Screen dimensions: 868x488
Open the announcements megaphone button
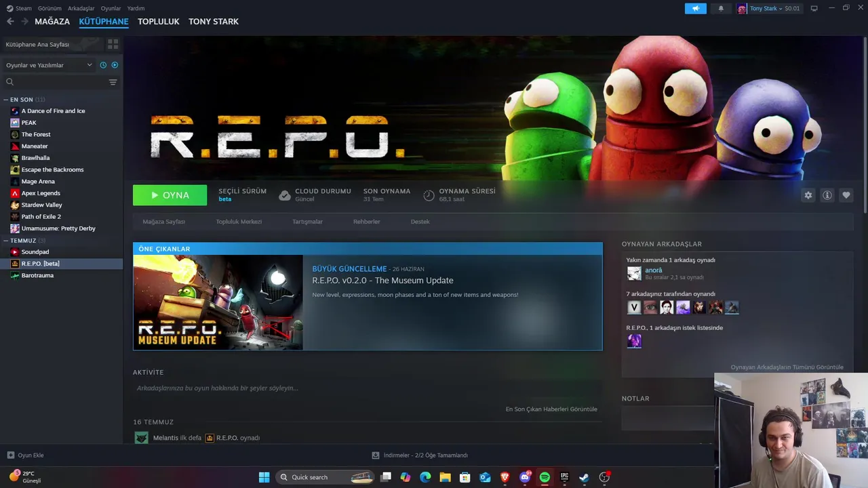(695, 8)
